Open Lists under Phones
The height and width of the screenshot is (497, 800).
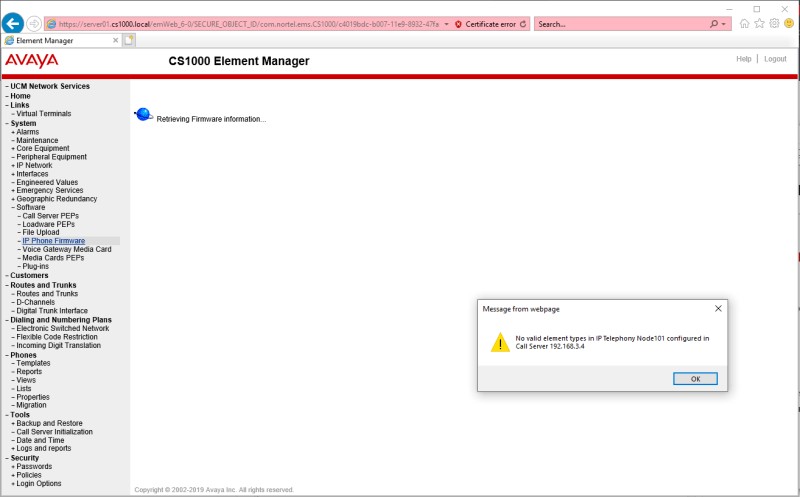(24, 389)
